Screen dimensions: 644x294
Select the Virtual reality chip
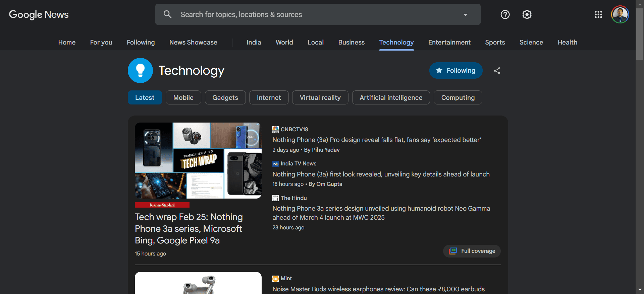pos(320,97)
